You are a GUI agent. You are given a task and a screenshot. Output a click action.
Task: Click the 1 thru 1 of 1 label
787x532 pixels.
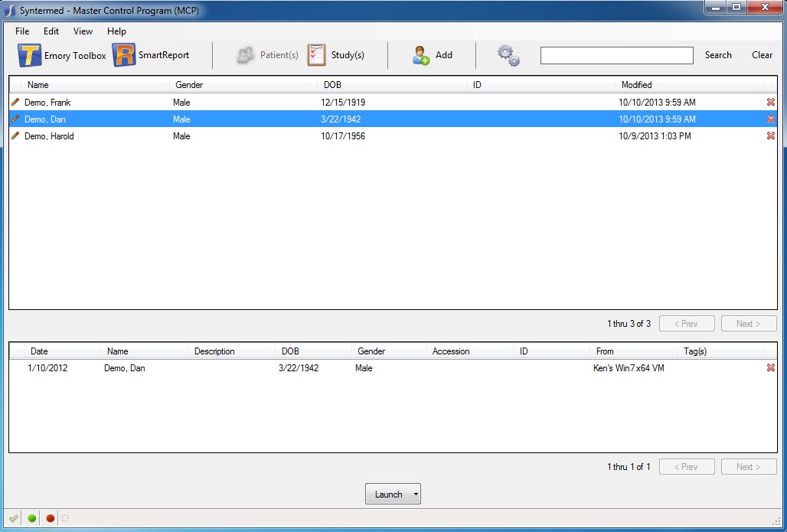click(x=629, y=467)
